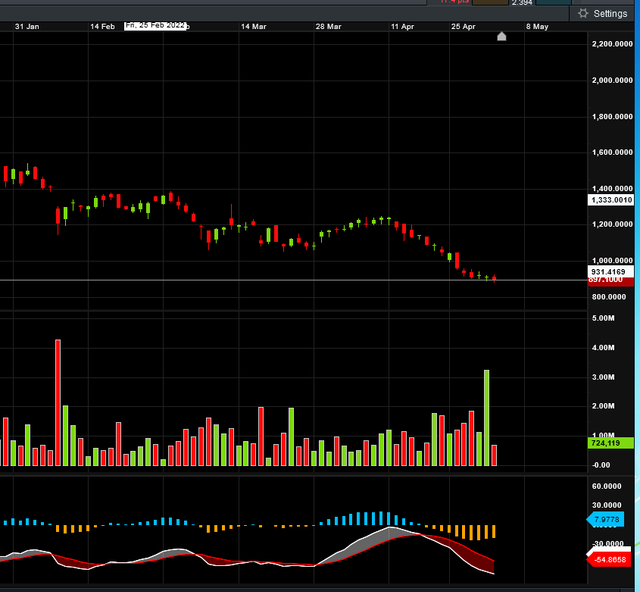Screen dimensions: 640x592
Task: Click the -0.00 volume axis label
Action: (x=601, y=465)
